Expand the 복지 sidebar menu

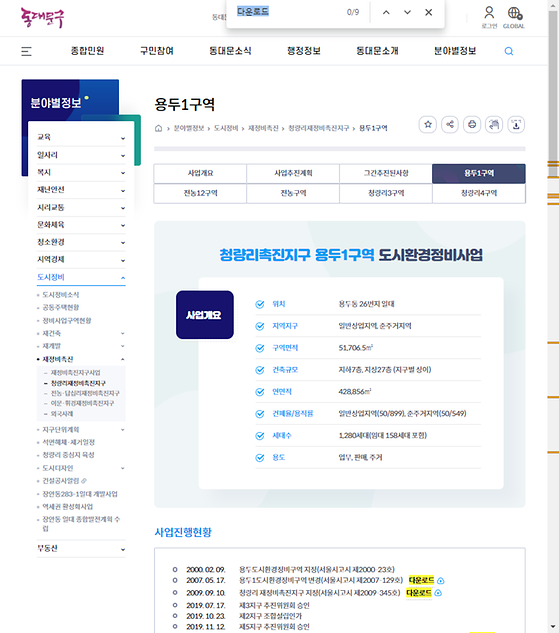81,172
